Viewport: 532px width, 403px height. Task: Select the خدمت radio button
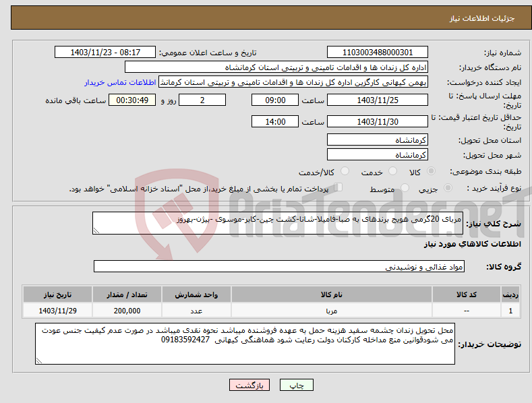click(x=392, y=171)
